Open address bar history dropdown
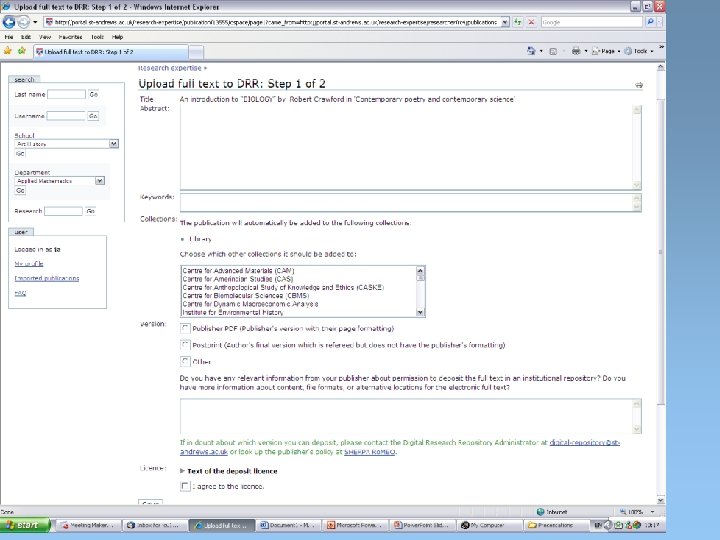Screen dimensions: 720x540 (505, 22)
